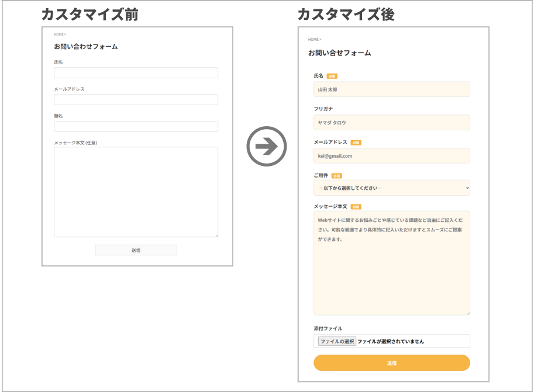Click the ファイルの選択 button
The height and width of the screenshot is (392, 534).
337,341
